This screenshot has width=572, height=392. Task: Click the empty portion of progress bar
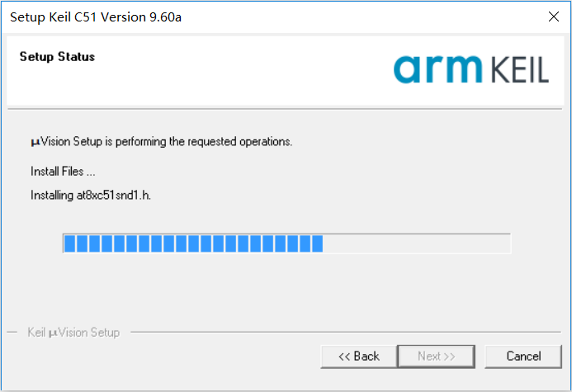coord(417,243)
